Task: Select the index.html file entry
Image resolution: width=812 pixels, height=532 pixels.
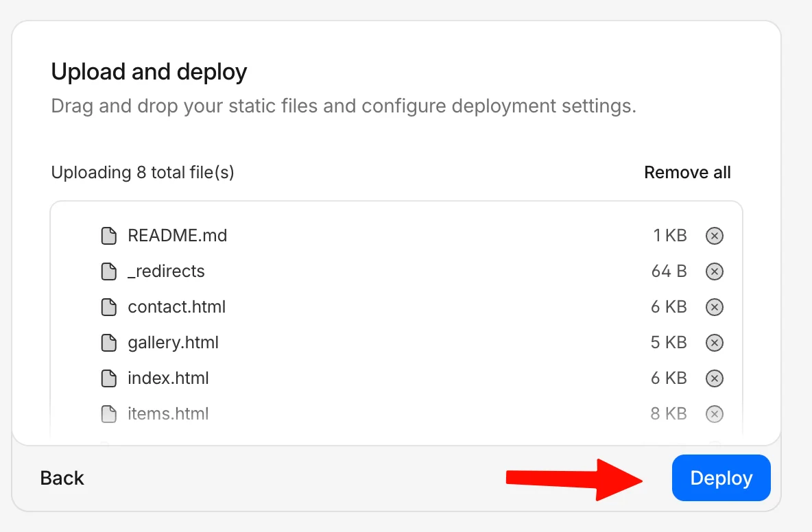Action: pos(169,378)
